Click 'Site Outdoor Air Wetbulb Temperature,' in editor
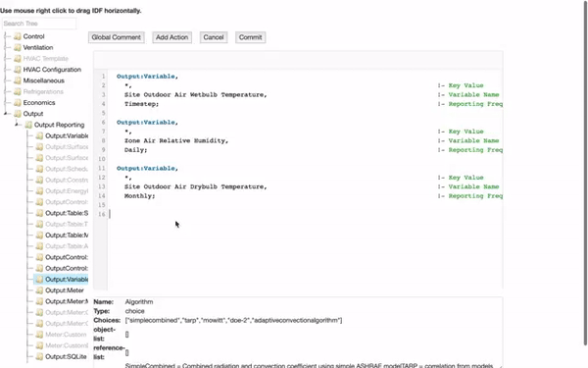This screenshot has width=588, height=368. (x=195, y=94)
